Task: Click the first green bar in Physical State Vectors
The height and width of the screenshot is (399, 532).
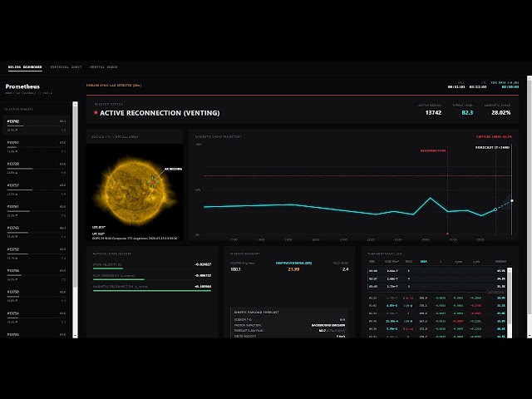Action: [x=107, y=268]
